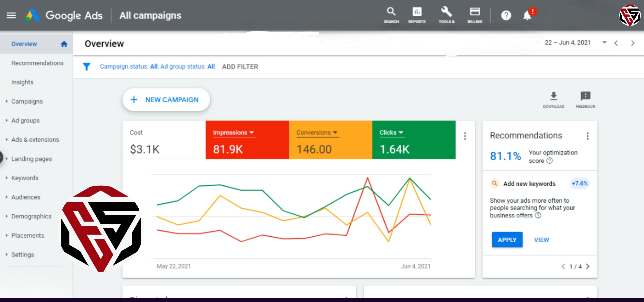
Task: Click the Search magnifier icon
Action: 391,12
